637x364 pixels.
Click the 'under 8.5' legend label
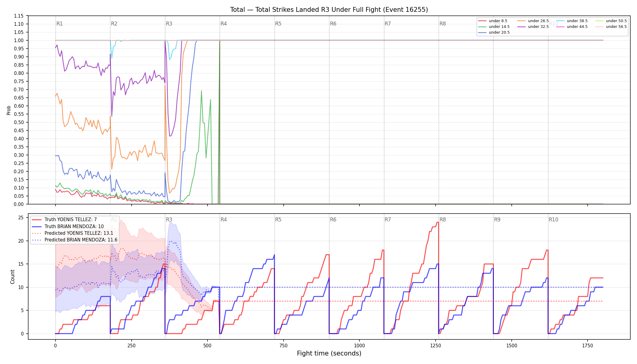pyautogui.click(x=498, y=21)
